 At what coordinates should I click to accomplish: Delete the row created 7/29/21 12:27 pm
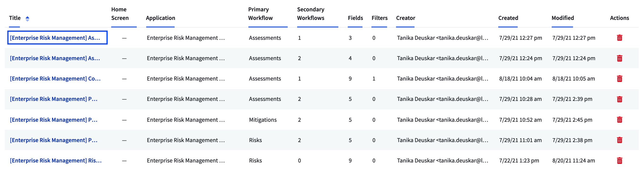pyautogui.click(x=619, y=38)
